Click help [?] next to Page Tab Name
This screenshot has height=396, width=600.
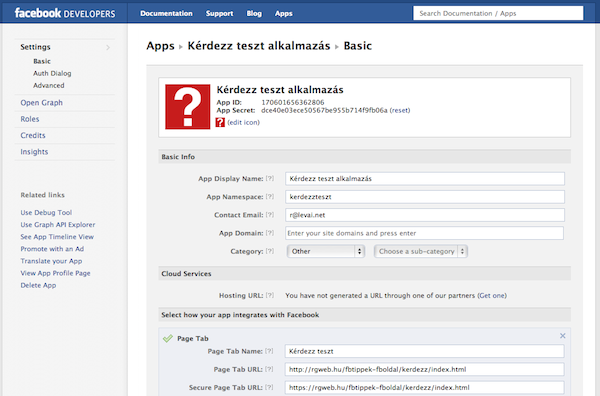click(269, 351)
